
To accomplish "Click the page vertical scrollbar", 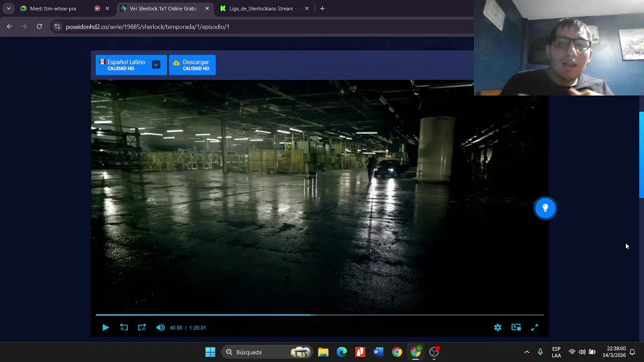I will click(x=641, y=155).
